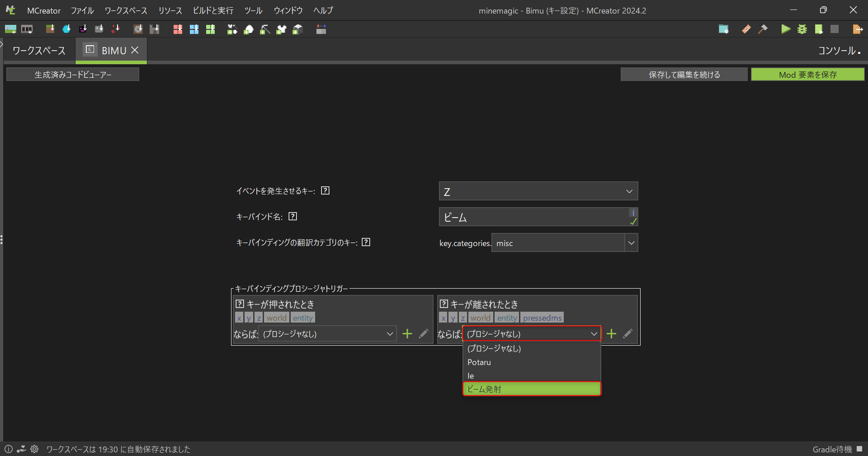The height and width of the screenshot is (456, 868).
Task: Click the blue-red arrow toolbar icon
Action: tap(321, 29)
